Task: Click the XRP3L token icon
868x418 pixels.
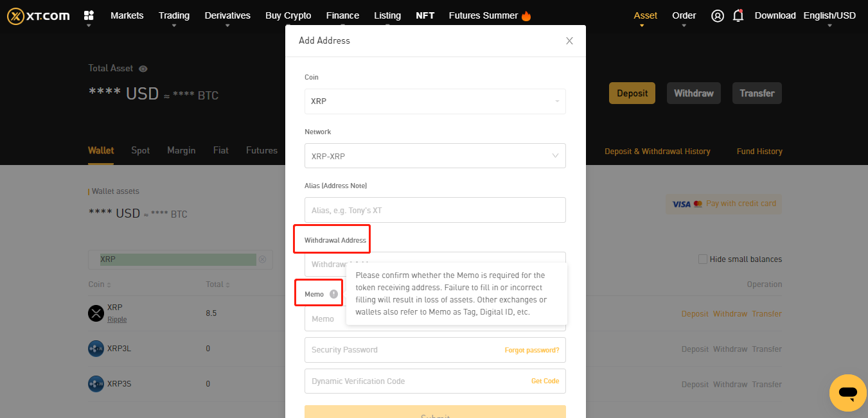Action: point(96,349)
